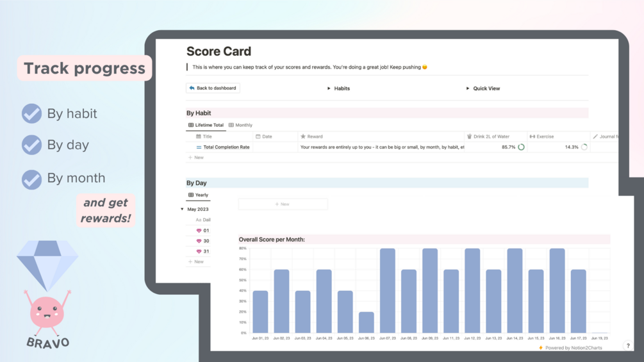Click the Date calendar column icon
The width and height of the screenshot is (644, 362).
(x=258, y=136)
